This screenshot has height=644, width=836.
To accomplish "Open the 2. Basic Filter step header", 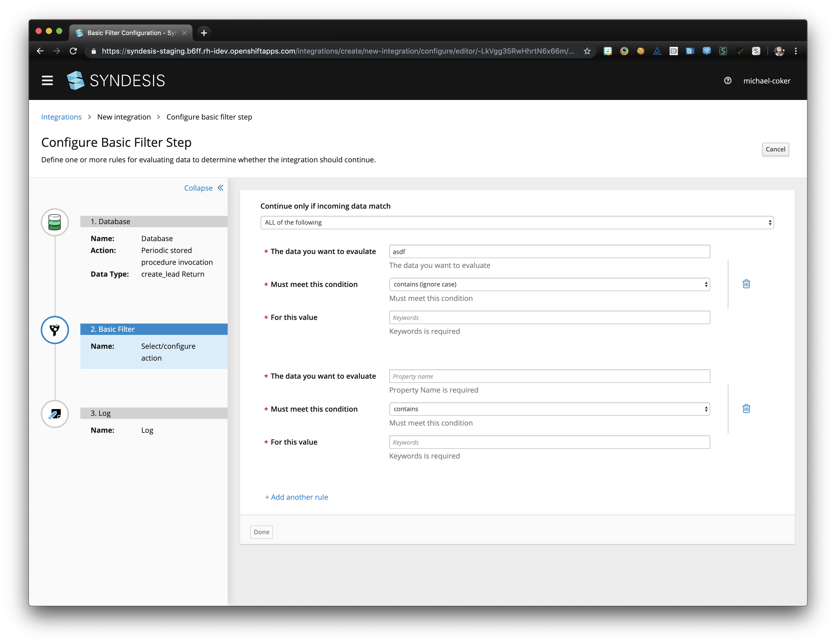I will click(154, 329).
